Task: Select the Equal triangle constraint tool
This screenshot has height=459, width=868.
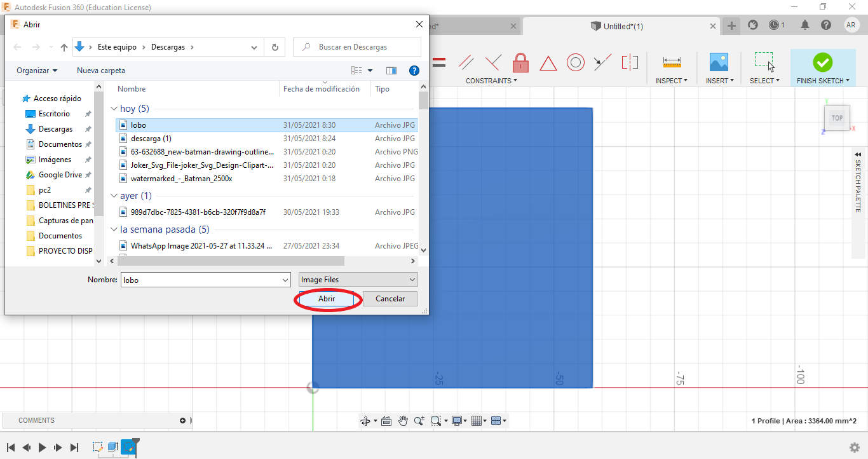Action: [548, 63]
